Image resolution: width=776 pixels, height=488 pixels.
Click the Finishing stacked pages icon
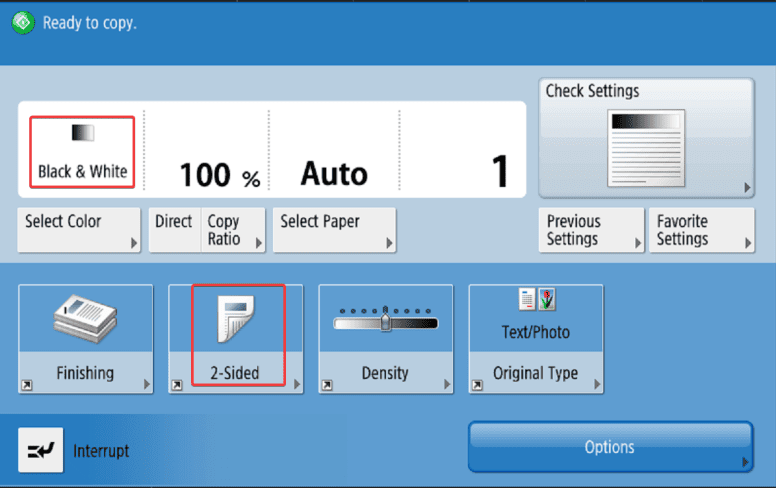click(x=85, y=318)
